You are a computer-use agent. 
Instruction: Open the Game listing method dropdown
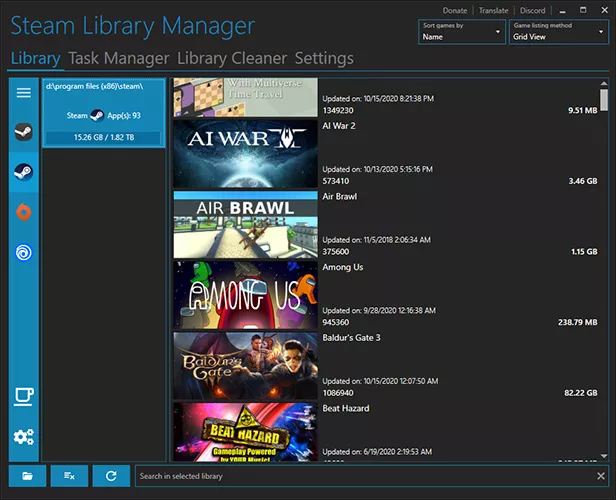[x=559, y=32]
